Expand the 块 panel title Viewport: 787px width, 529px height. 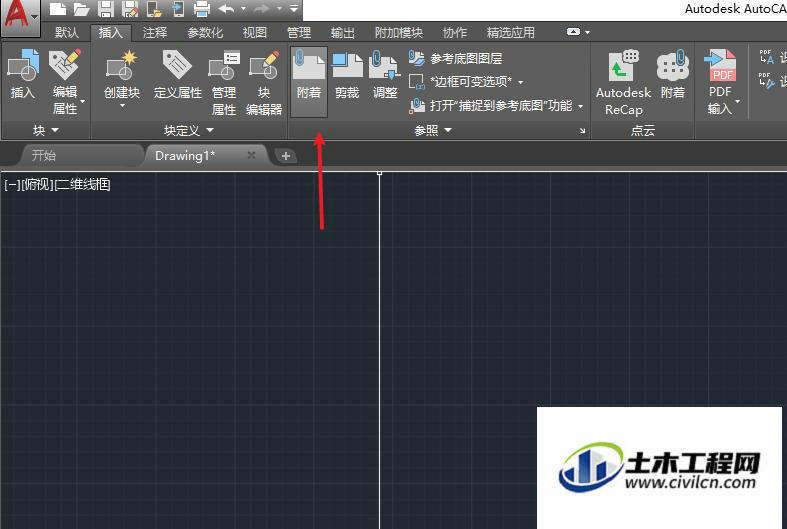46,130
